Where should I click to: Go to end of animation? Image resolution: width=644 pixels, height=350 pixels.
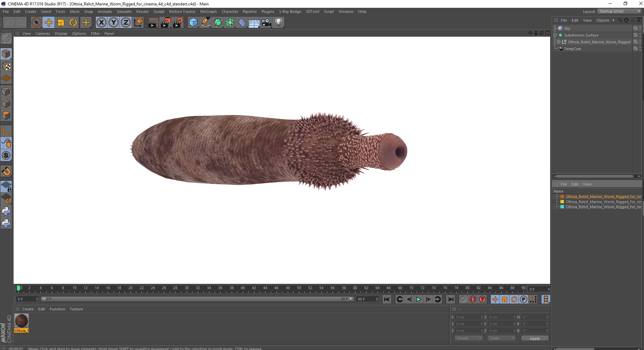[450, 299]
